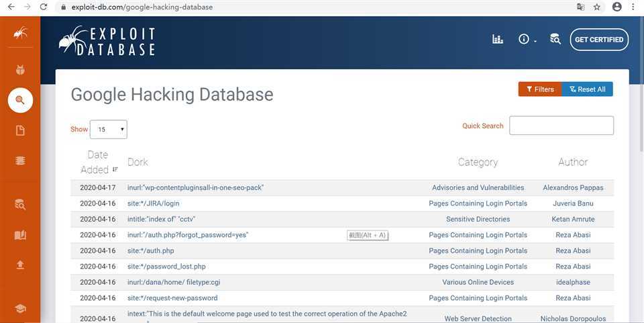Click Various Online Devices category
The width and height of the screenshot is (644, 323).
tap(478, 282)
